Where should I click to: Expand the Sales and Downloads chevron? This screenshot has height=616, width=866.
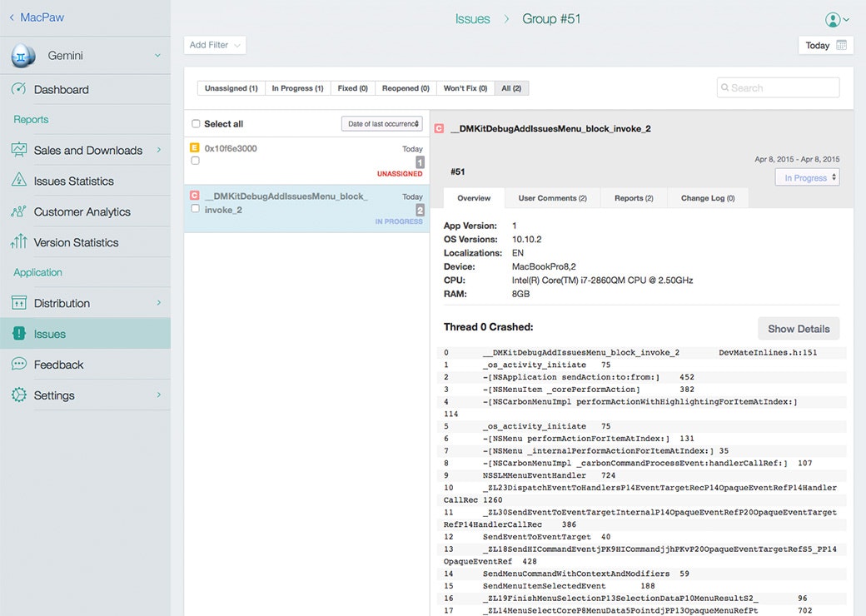click(159, 150)
